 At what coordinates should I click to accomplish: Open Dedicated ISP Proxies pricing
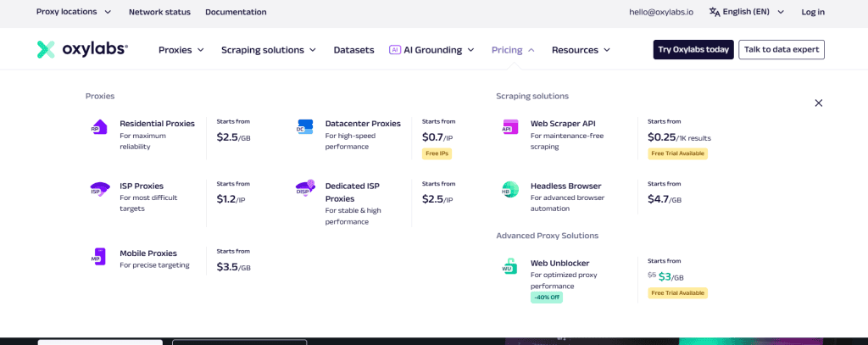point(352,192)
